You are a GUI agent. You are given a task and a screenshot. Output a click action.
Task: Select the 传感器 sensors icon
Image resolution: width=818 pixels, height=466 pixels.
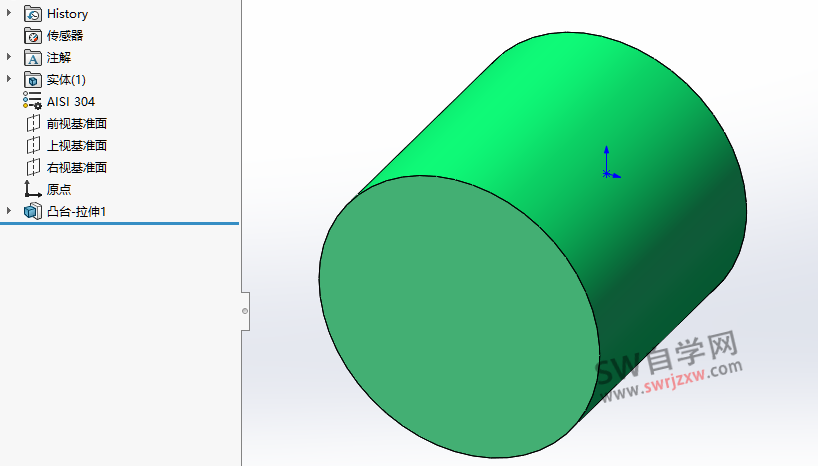coord(33,36)
